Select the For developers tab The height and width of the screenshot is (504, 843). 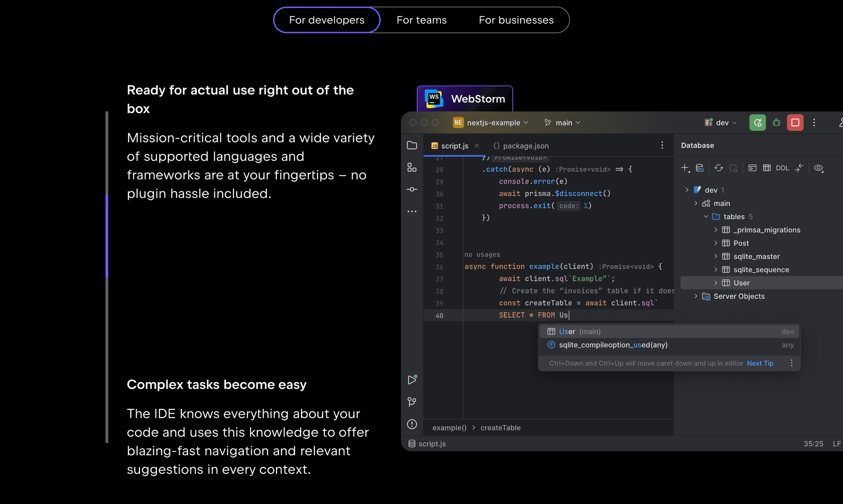tap(327, 20)
